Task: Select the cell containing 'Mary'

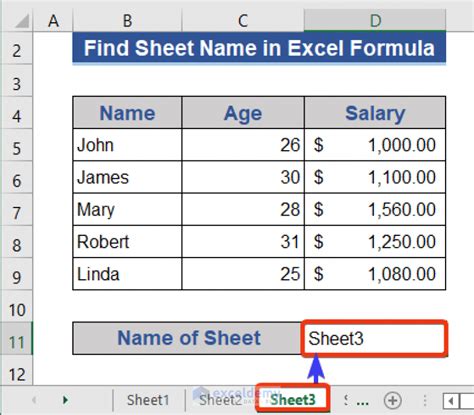Action: (x=127, y=210)
